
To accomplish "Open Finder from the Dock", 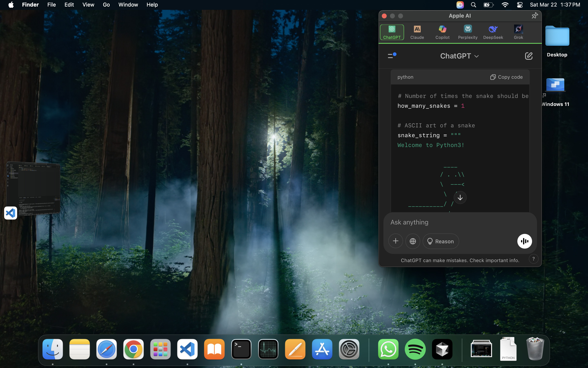I will point(52,349).
